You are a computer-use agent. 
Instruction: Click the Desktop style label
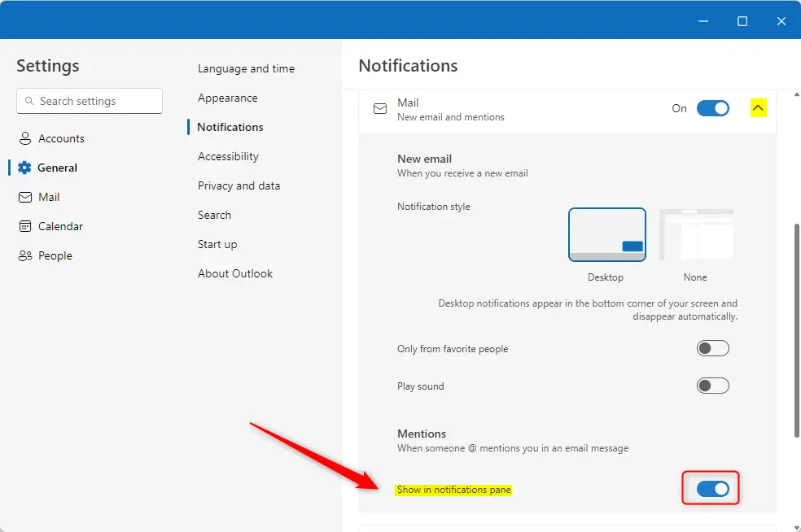606,277
